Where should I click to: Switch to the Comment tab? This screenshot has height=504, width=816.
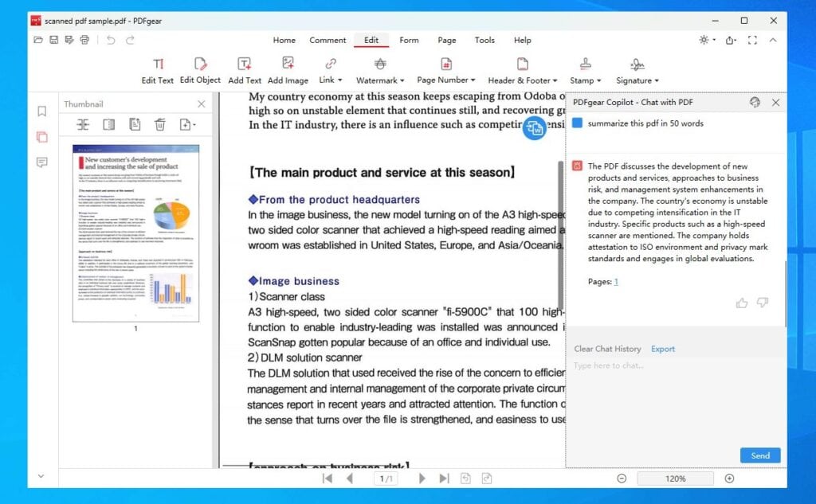click(328, 40)
